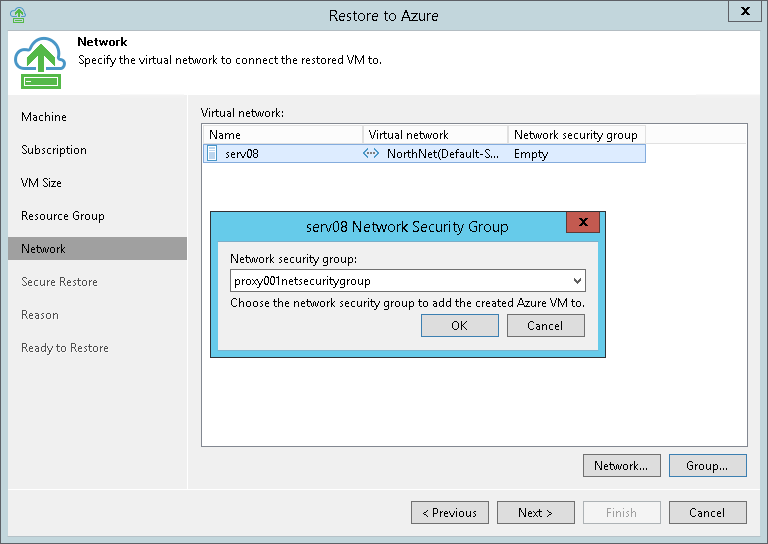768x544 pixels.
Task: Click the Network... button
Action: 622,466
